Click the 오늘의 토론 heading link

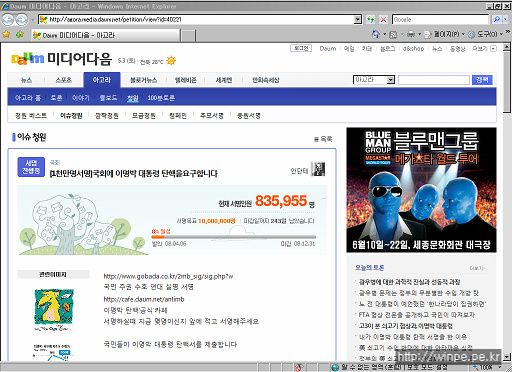[369, 268]
